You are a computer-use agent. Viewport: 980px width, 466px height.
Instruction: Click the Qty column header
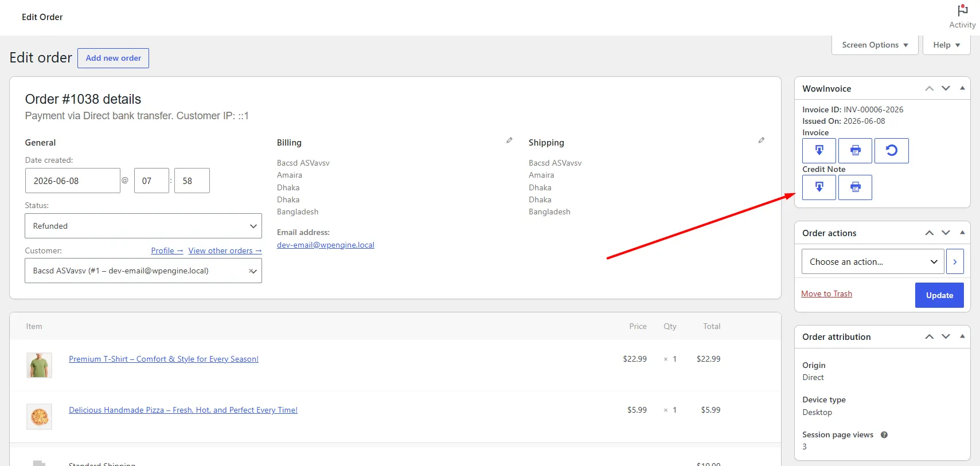tap(670, 326)
